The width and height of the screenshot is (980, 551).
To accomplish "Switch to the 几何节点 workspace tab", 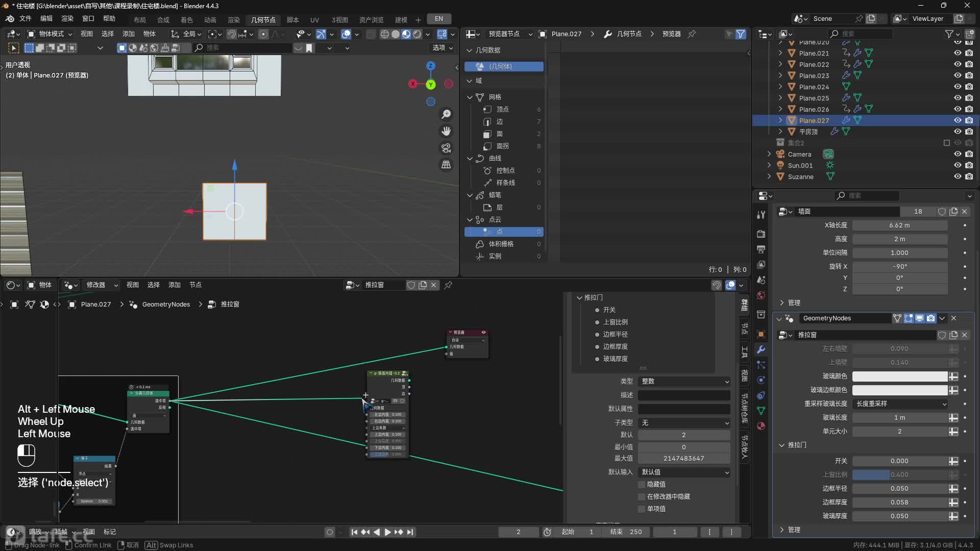I will [x=263, y=20].
